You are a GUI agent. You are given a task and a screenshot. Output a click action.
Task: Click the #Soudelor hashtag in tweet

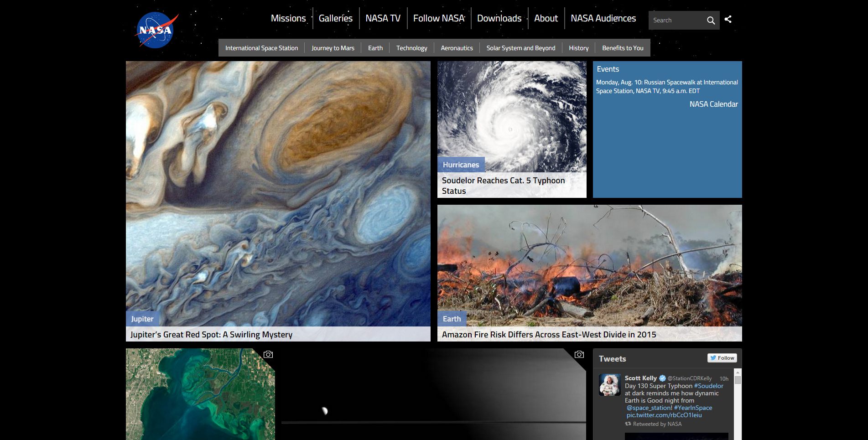pos(708,386)
